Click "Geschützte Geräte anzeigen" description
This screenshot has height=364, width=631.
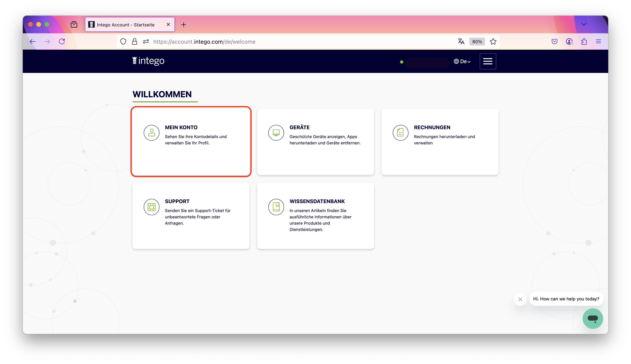tap(325, 140)
